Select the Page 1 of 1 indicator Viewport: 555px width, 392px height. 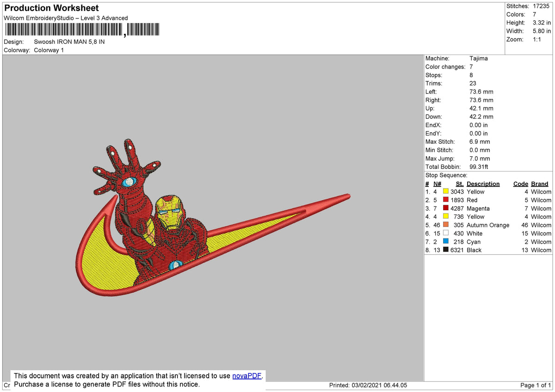[535, 385]
